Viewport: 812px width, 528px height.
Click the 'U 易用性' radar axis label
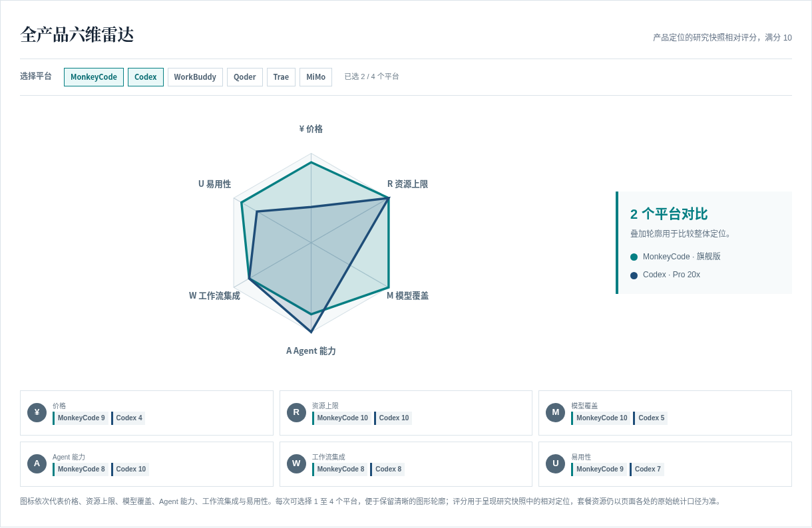[214, 184]
